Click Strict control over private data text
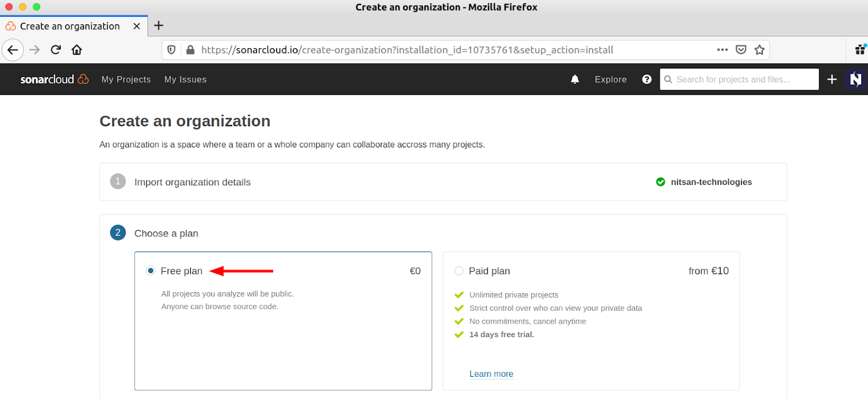The height and width of the screenshot is (399, 868). click(556, 308)
